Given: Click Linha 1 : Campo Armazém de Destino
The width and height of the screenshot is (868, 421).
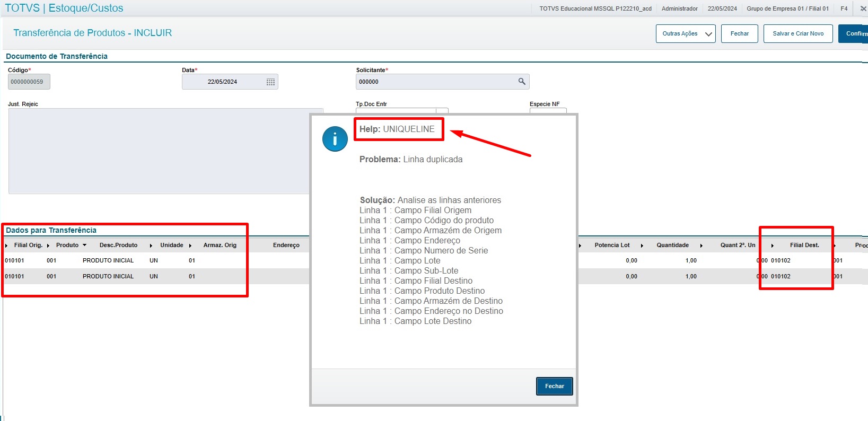Looking at the screenshot, I should click(431, 301).
